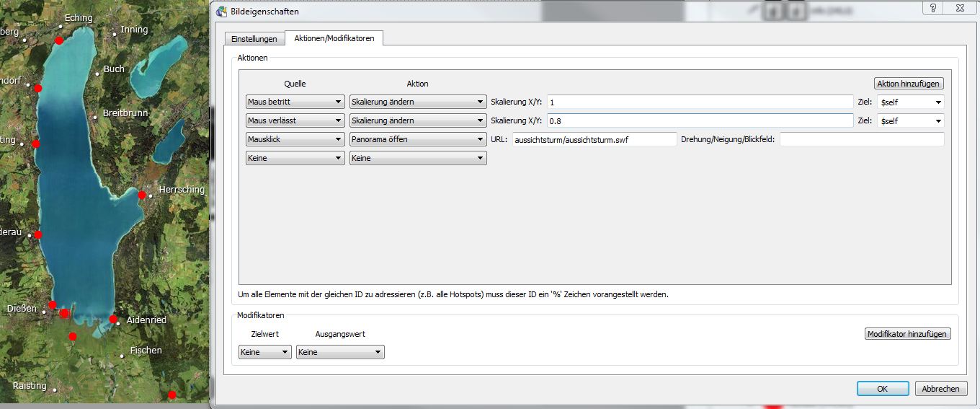
Task: Click the red hotspot next to Eching
Action: [59, 40]
